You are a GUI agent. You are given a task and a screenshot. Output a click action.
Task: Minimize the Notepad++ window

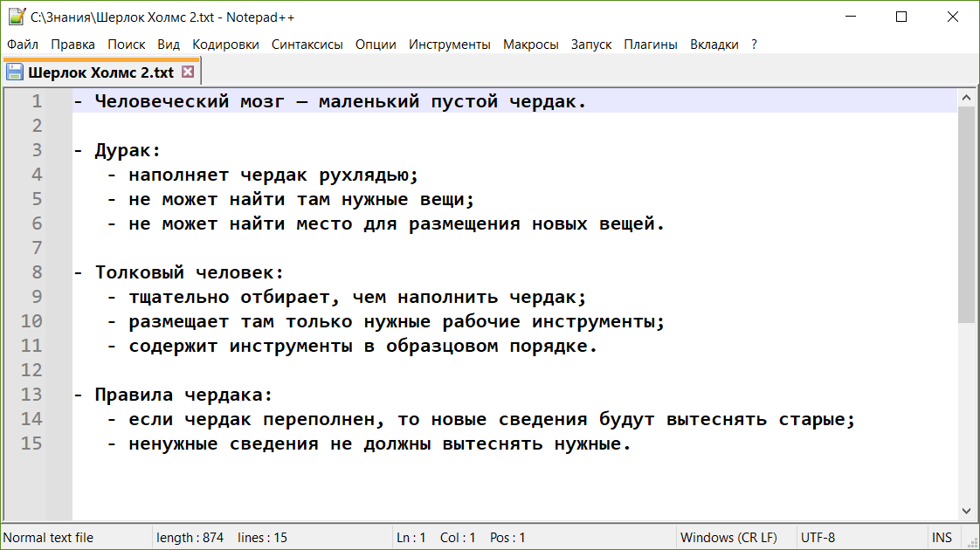850,17
